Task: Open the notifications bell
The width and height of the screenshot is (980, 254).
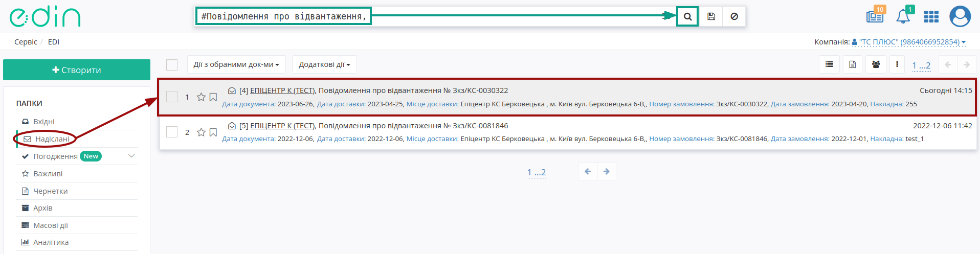Action: 903,16
